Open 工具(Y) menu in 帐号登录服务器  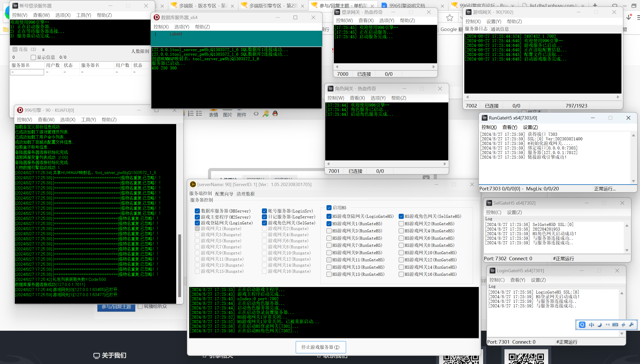[x=84, y=15]
